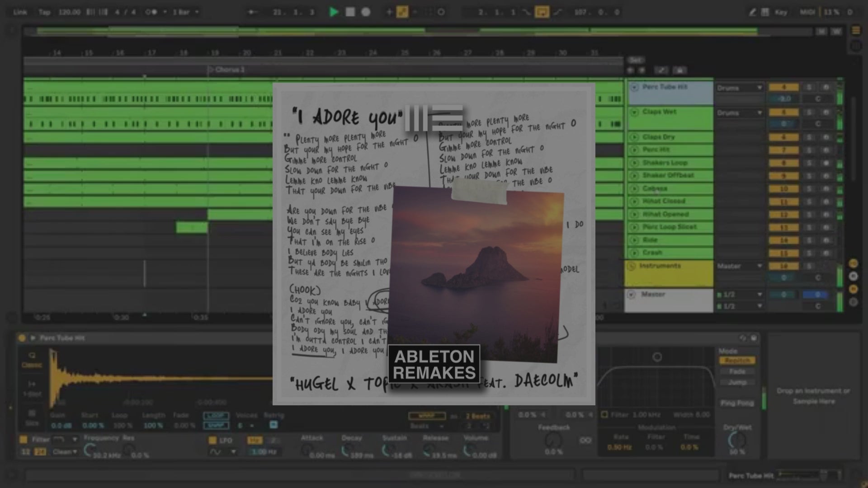
Task: Toggle the Ping Pong delay button
Action: click(737, 403)
